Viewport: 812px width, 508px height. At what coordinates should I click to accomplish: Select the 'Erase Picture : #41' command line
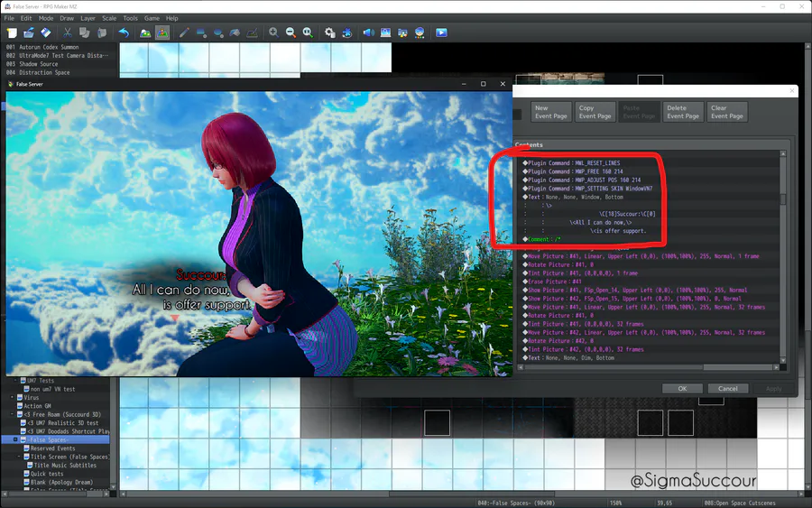click(552, 282)
